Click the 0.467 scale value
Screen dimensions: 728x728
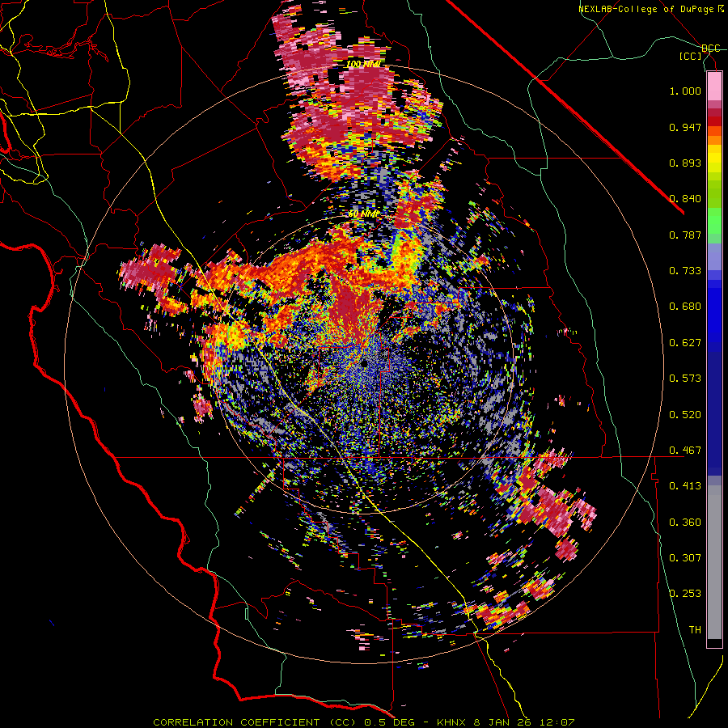point(685,451)
